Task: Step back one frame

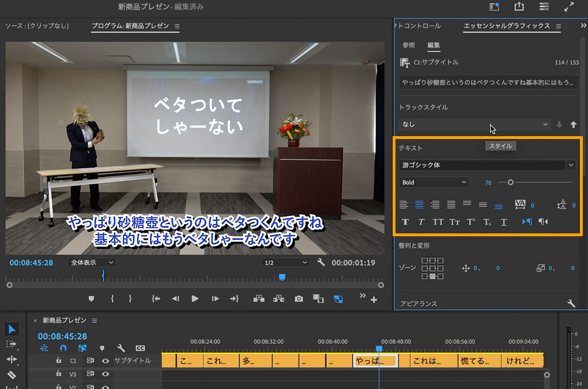Action: point(175,299)
